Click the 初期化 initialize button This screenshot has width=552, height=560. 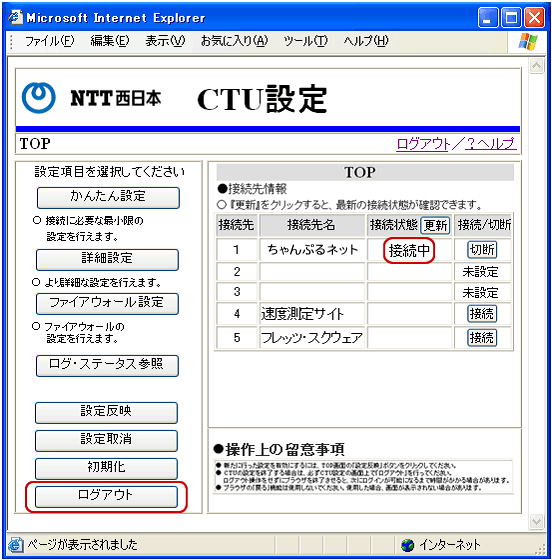(x=106, y=468)
